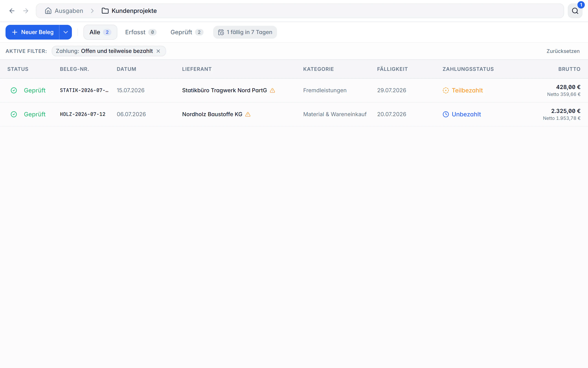Click green check icon in HOLZ row
The height and width of the screenshot is (368, 588).
point(14,114)
